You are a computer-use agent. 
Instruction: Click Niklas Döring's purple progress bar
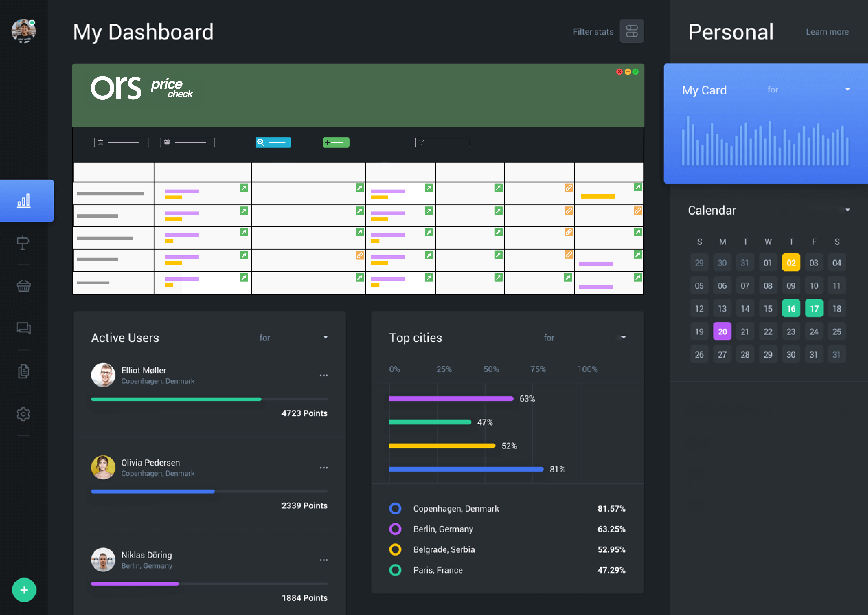pos(135,584)
